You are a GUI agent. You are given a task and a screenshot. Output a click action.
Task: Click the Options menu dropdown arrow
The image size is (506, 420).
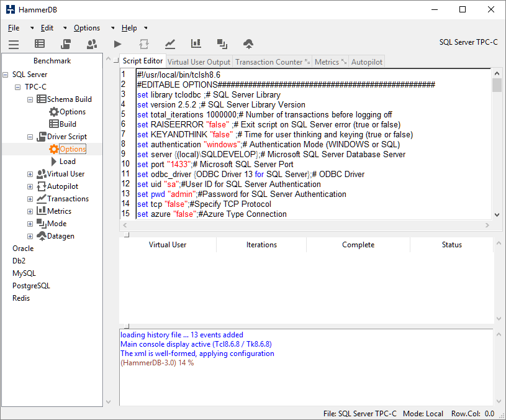tap(112, 28)
